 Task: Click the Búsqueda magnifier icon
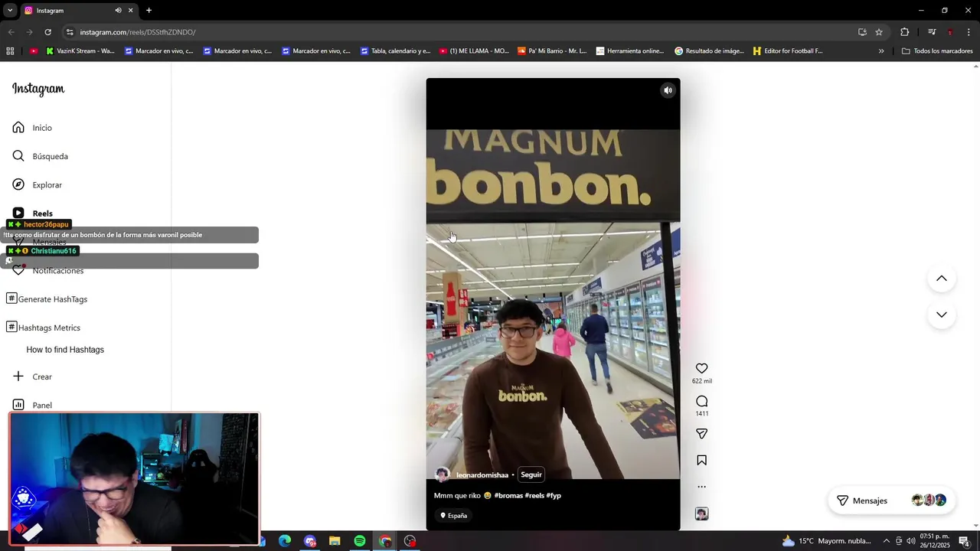[18, 156]
